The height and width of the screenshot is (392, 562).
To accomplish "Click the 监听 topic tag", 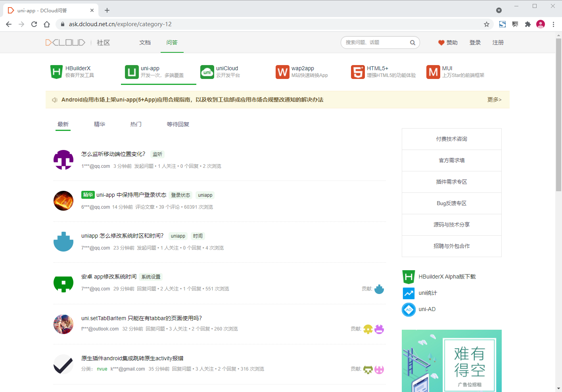I will (x=157, y=154).
